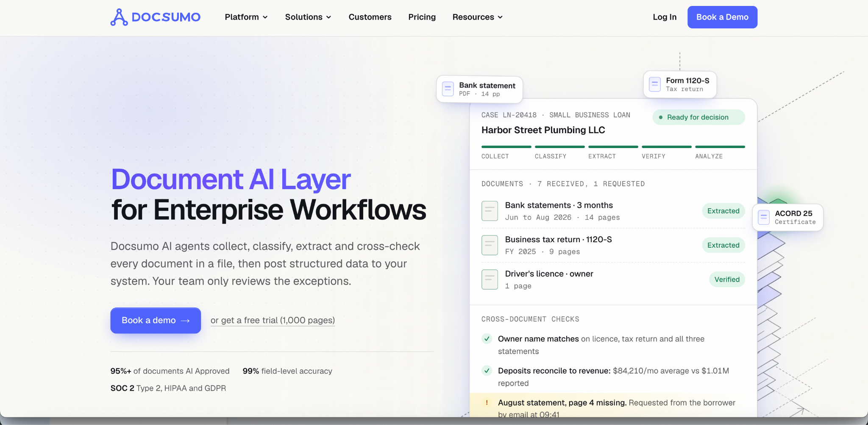Viewport: 868px width, 425px height.
Task: Click the CLASSIFY step label
Action: [551, 157]
